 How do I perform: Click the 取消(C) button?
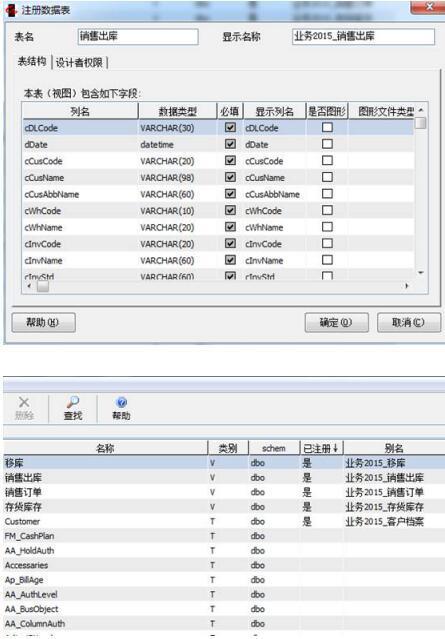coord(409,323)
